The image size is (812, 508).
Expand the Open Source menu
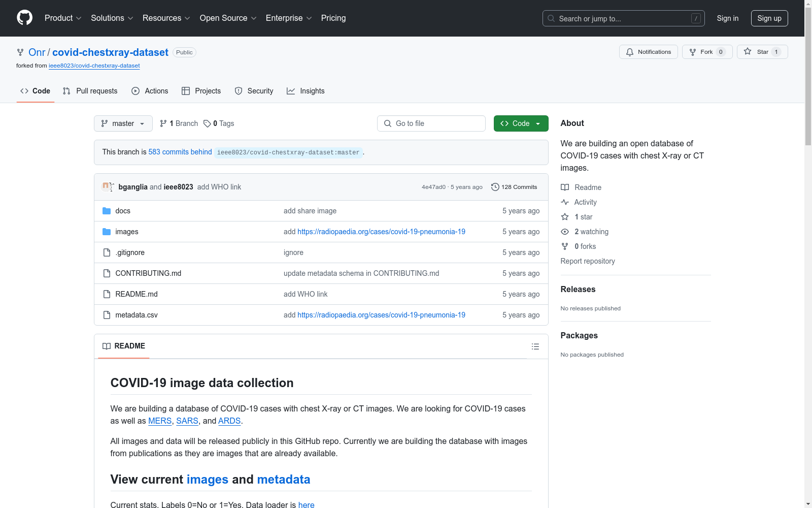point(228,18)
